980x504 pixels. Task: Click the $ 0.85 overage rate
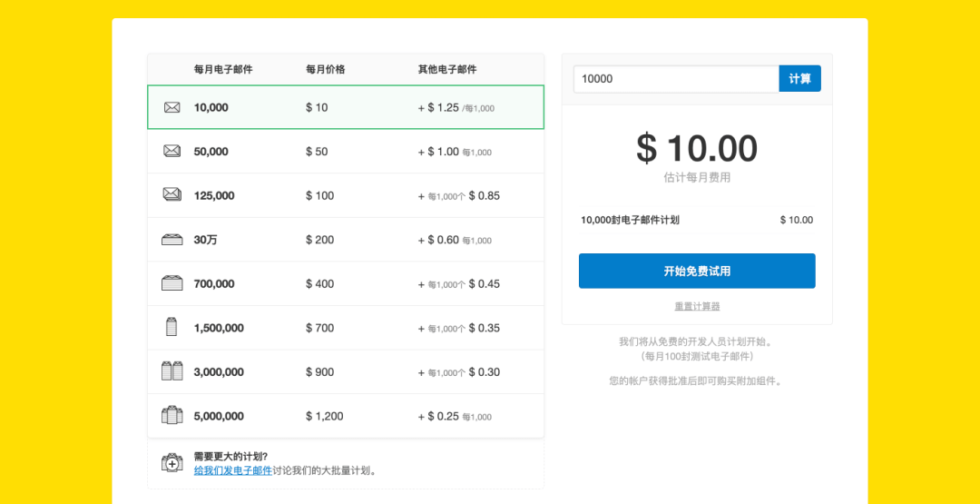(x=485, y=196)
